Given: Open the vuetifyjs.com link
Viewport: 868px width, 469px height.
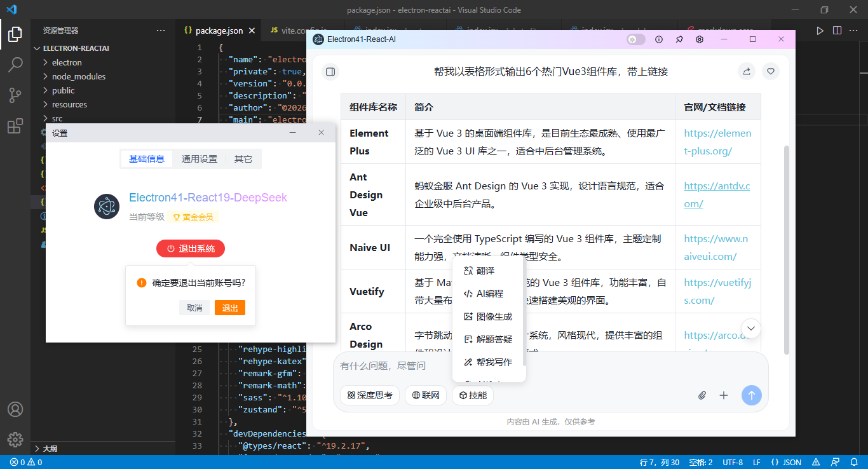Looking at the screenshot, I should click(x=717, y=292).
